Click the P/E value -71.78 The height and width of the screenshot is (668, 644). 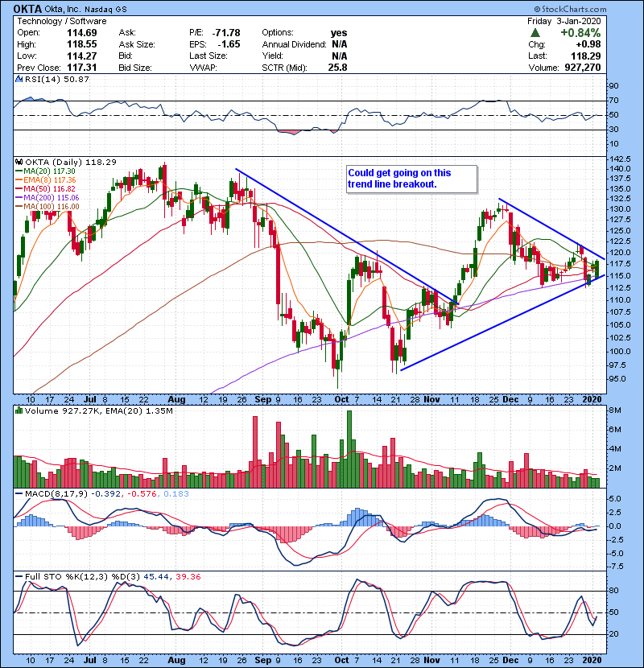point(227,33)
